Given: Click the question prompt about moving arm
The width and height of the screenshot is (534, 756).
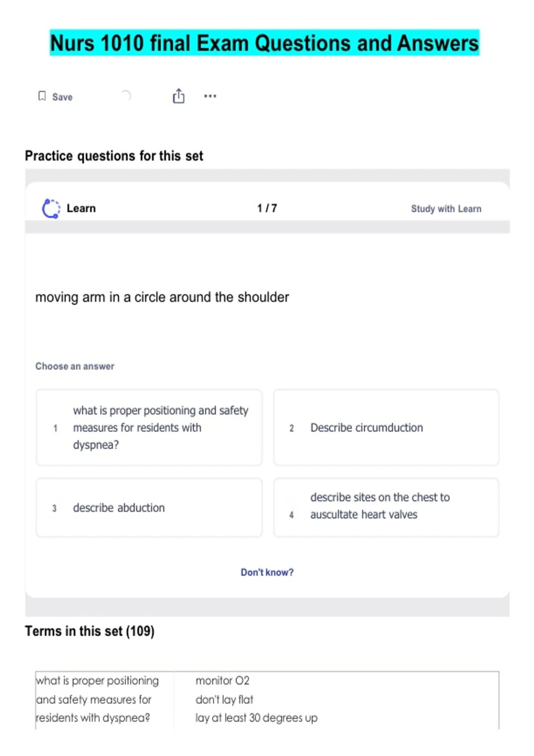Looking at the screenshot, I should (x=162, y=297).
